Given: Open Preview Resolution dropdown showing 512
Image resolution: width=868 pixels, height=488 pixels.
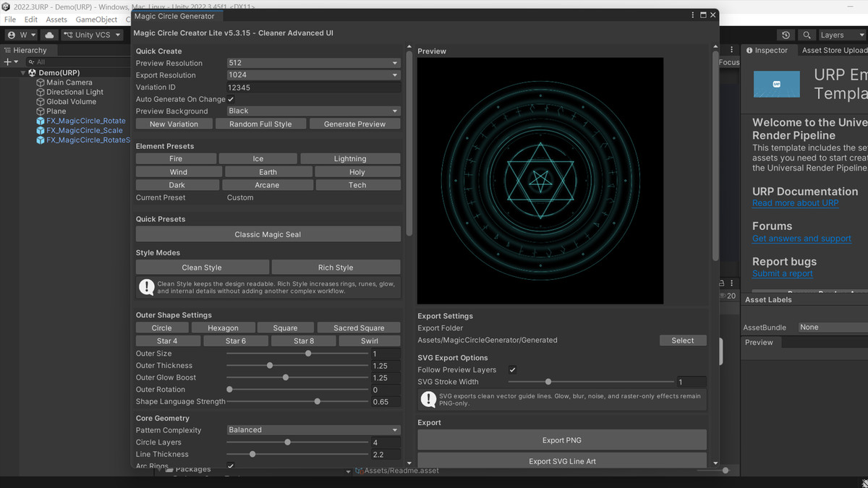Looking at the screenshot, I should [313, 63].
